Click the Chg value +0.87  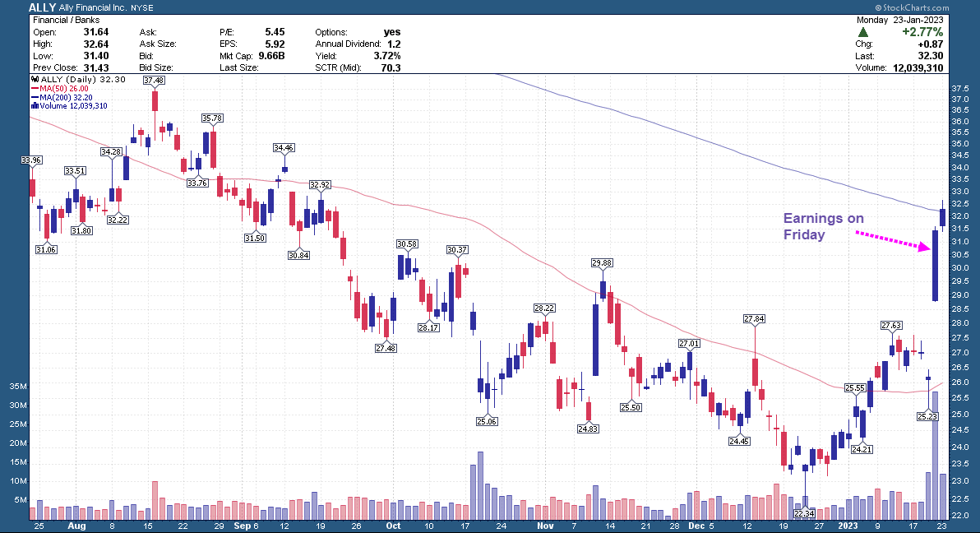click(x=931, y=44)
